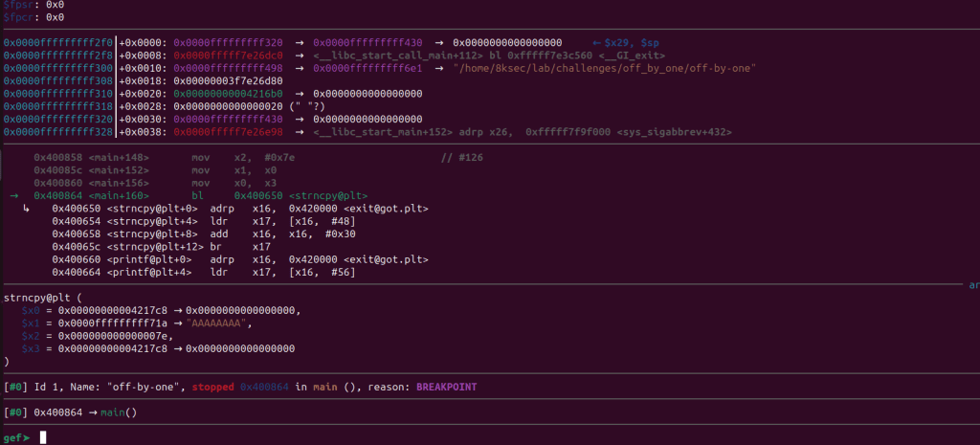Click stack address 0x0000fffffffff2f0

(58, 43)
